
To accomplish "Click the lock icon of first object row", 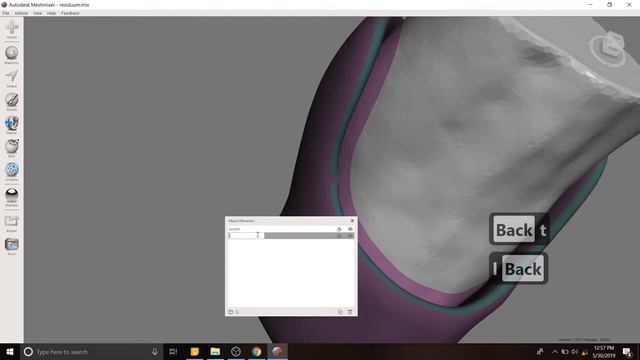I will (339, 229).
